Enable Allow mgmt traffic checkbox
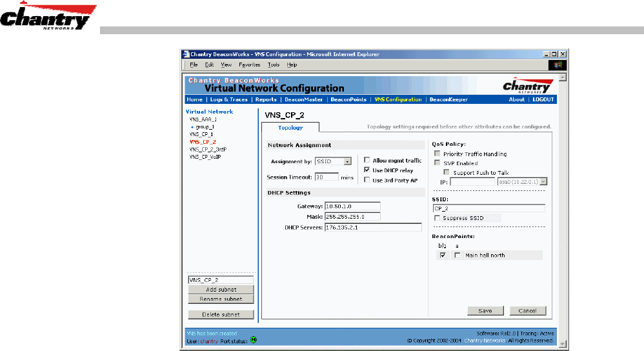644x351 pixels. coord(367,160)
